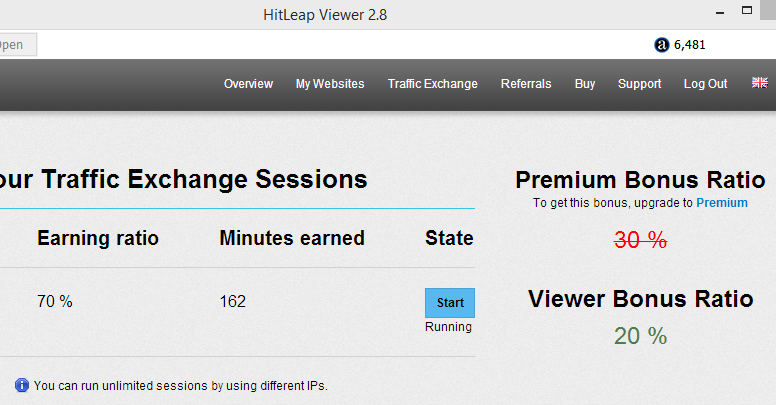Open the Support page

point(639,84)
